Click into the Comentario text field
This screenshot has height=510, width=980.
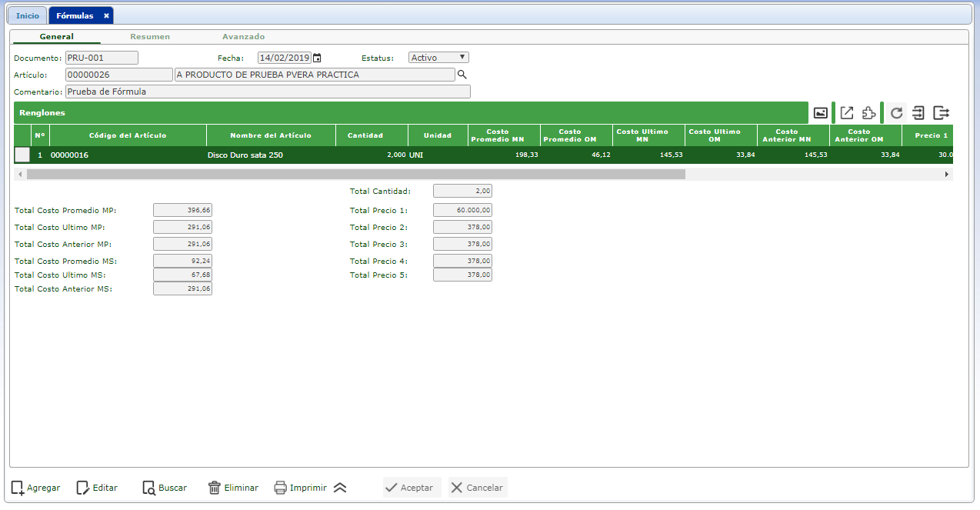[267, 92]
